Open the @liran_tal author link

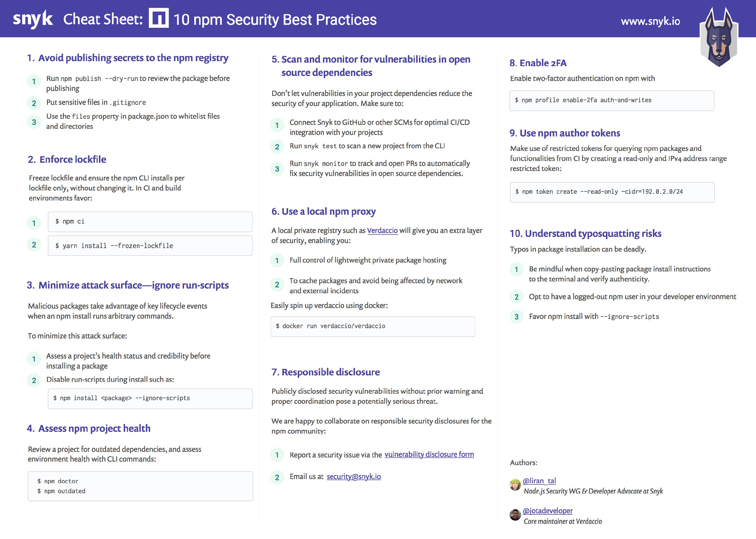point(539,481)
